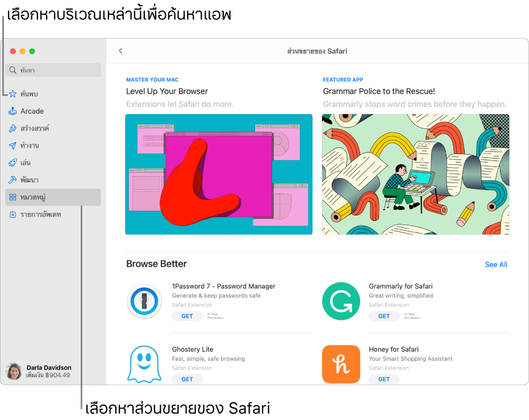Select ค้นพบ (Discover) in the sidebar
529x420 pixels.
53,94
